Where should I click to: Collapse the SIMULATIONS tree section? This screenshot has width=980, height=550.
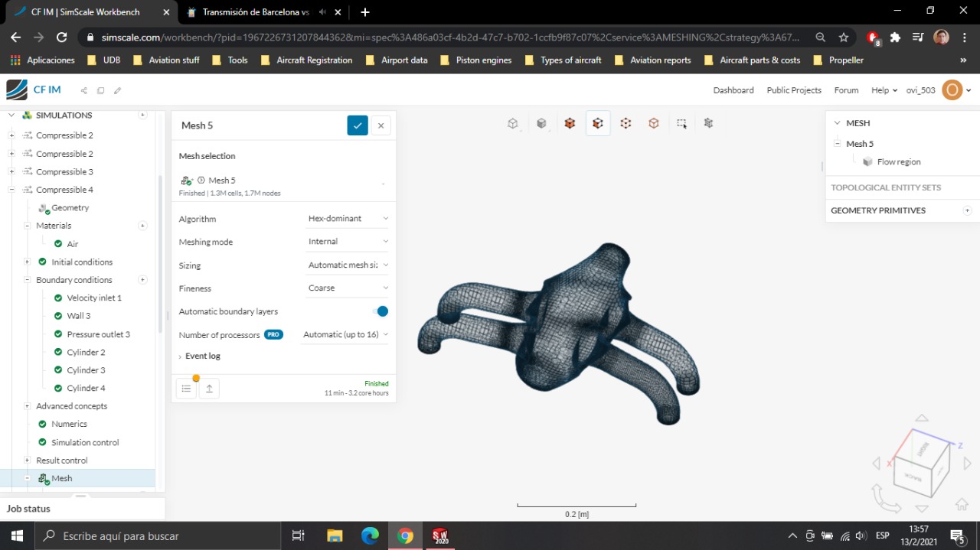click(x=11, y=115)
